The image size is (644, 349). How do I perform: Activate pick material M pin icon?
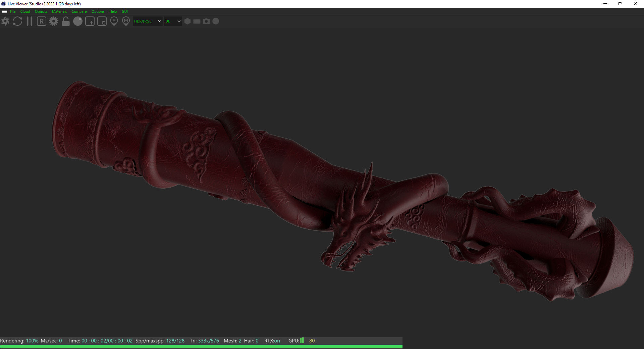pos(126,21)
